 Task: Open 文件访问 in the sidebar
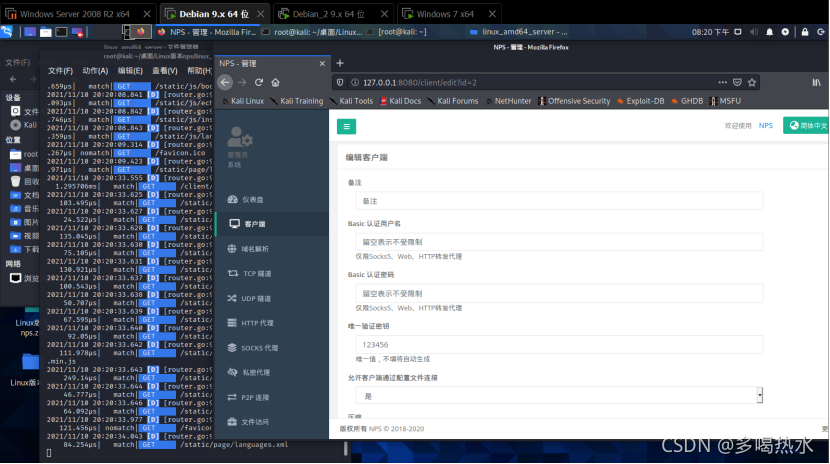pos(272,422)
